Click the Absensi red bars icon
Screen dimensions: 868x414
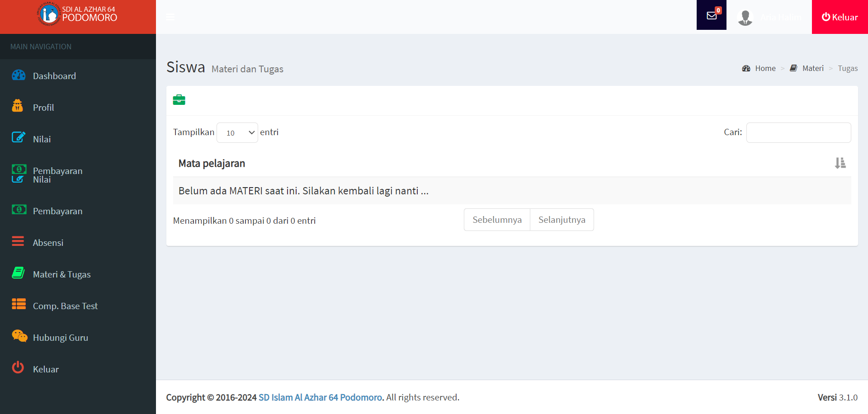(x=18, y=241)
